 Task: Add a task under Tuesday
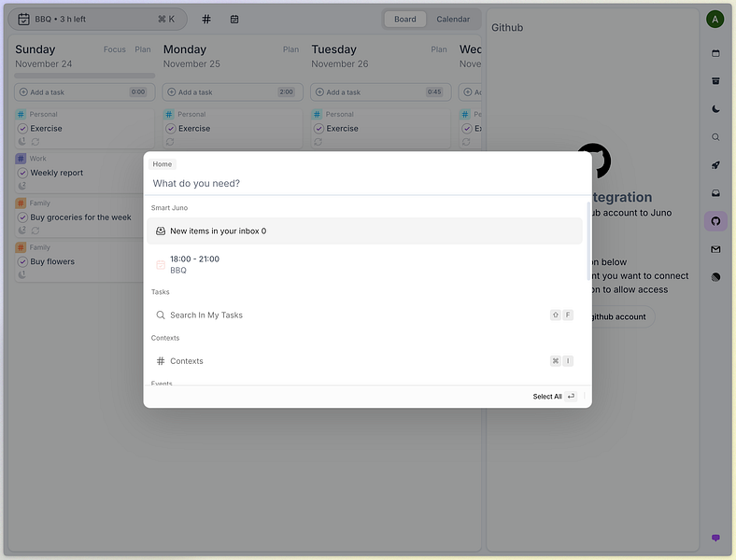pyautogui.click(x=381, y=91)
